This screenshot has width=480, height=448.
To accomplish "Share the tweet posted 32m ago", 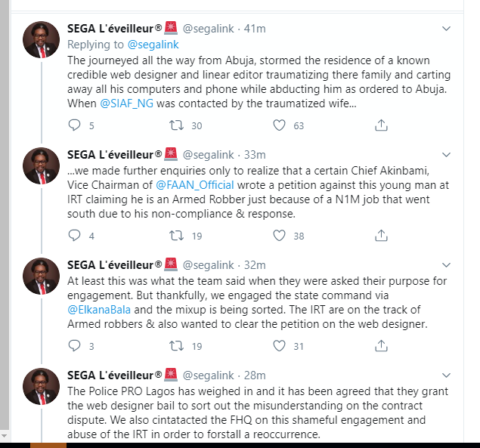I will pyautogui.click(x=381, y=346).
